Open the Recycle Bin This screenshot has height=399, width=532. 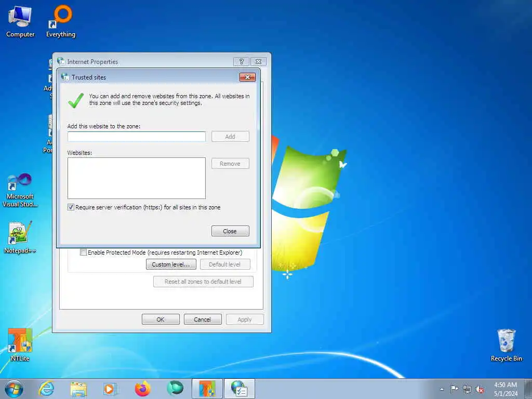tap(506, 345)
